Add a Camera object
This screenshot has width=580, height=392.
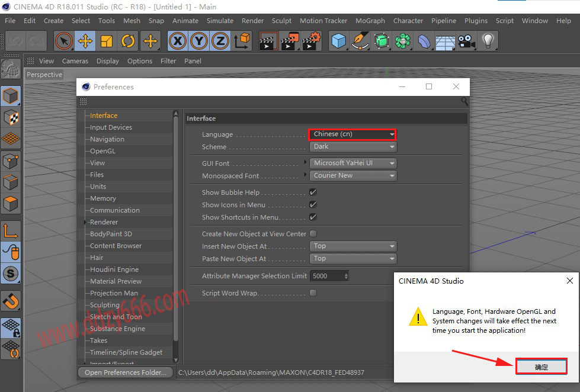(467, 41)
